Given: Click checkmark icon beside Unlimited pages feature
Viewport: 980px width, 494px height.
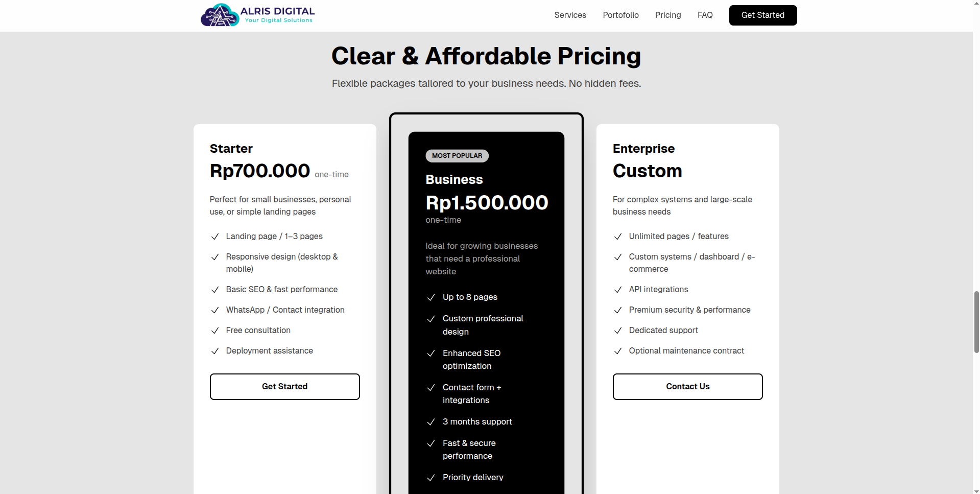Looking at the screenshot, I should click(618, 237).
